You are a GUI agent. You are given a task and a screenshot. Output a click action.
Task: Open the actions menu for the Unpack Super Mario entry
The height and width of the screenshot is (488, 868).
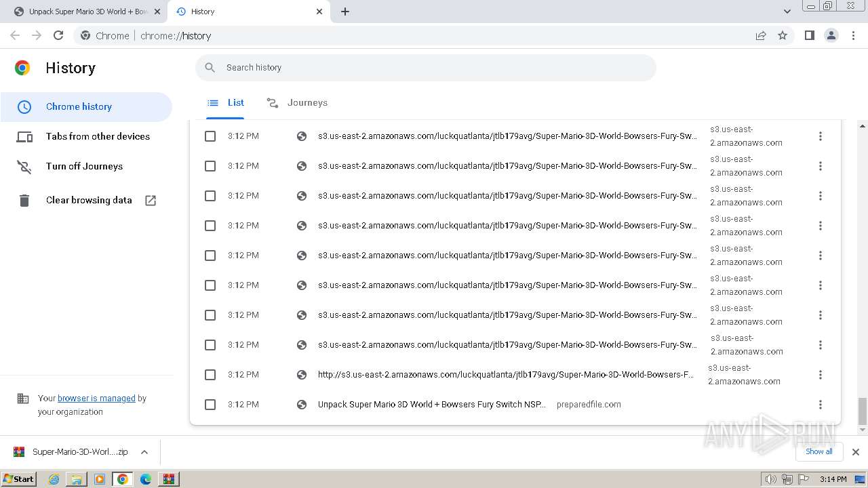point(821,405)
